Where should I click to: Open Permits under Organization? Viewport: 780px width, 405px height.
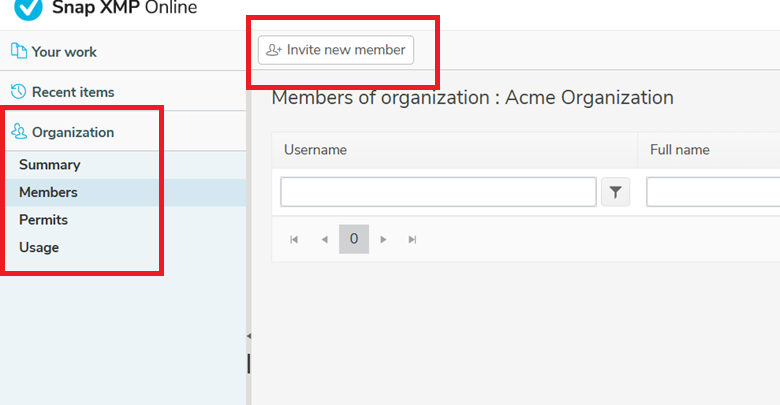[43, 220]
